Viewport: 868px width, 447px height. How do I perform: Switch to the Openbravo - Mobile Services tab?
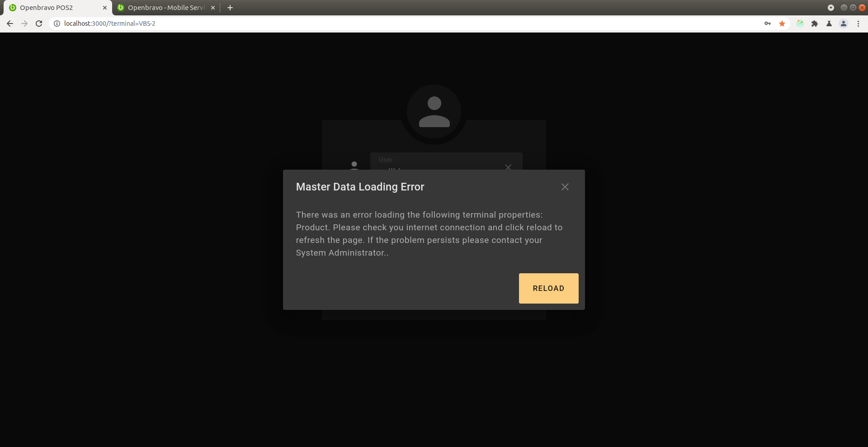(x=166, y=8)
